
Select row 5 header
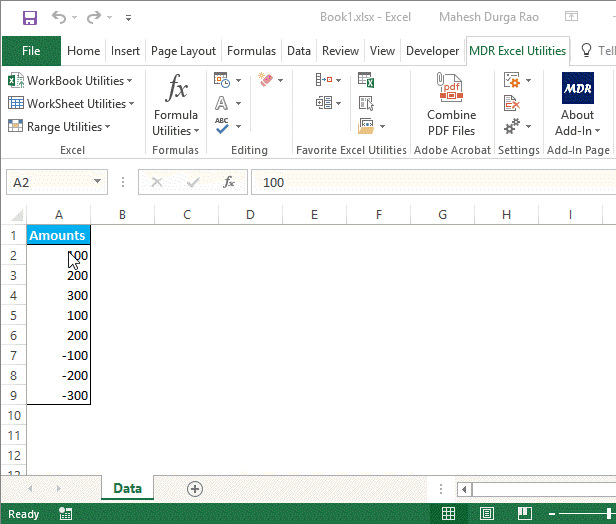[13, 315]
